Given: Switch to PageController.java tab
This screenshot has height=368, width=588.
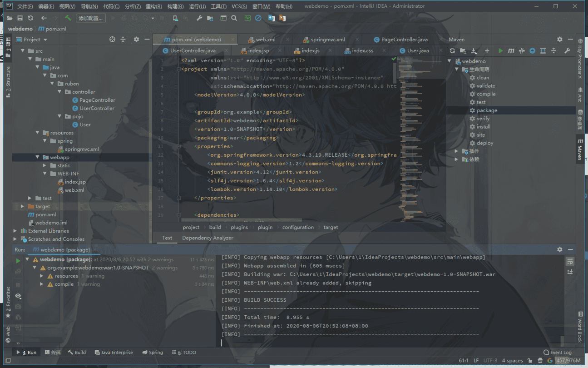Looking at the screenshot, I should 404,40.
